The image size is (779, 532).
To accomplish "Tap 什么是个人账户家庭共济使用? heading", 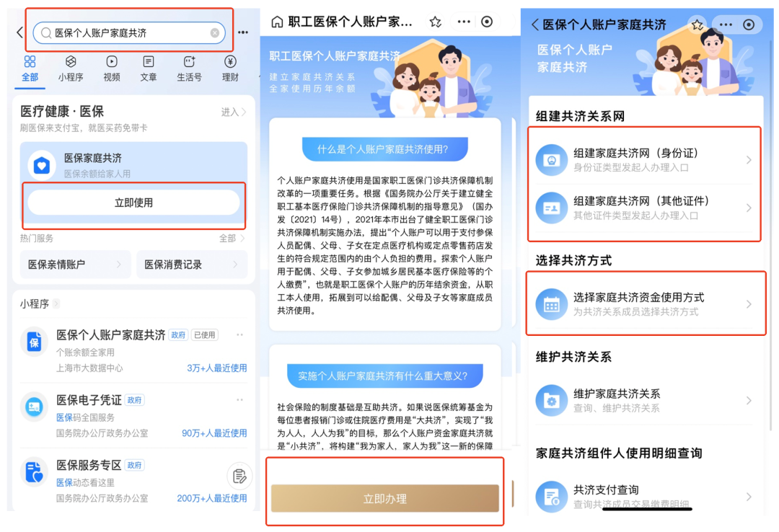I will pos(385,149).
